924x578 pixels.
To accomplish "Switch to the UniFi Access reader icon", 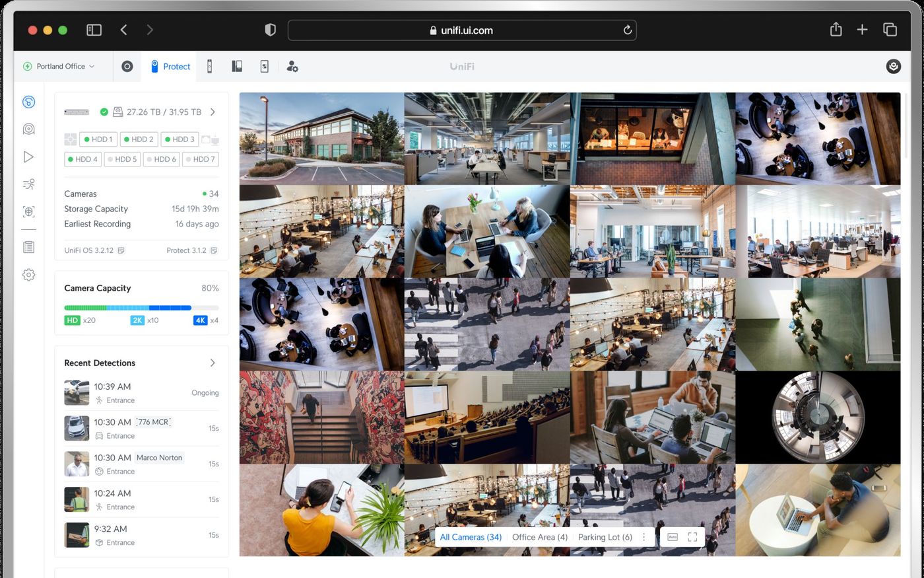I will point(210,67).
